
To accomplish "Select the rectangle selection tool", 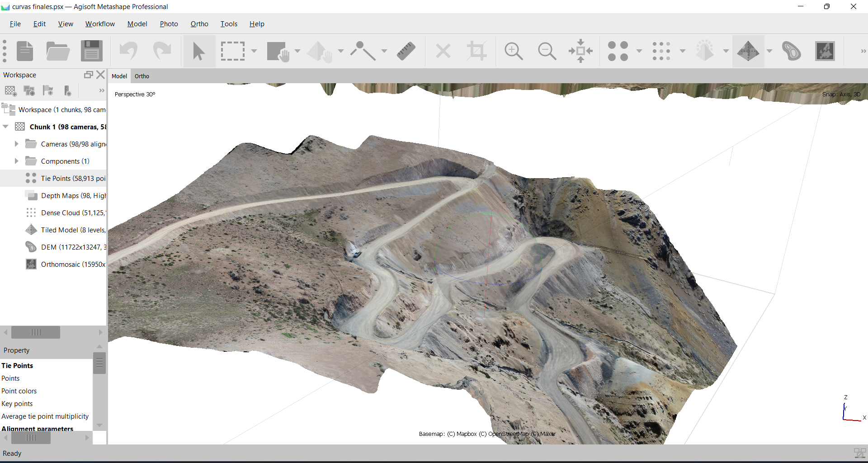I will coord(233,51).
